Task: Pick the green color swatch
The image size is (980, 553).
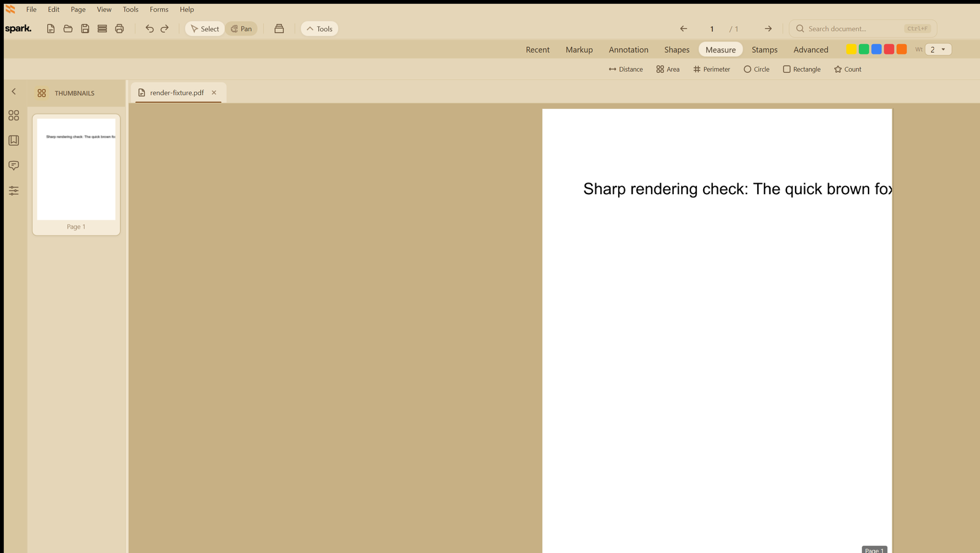Action: pos(864,49)
